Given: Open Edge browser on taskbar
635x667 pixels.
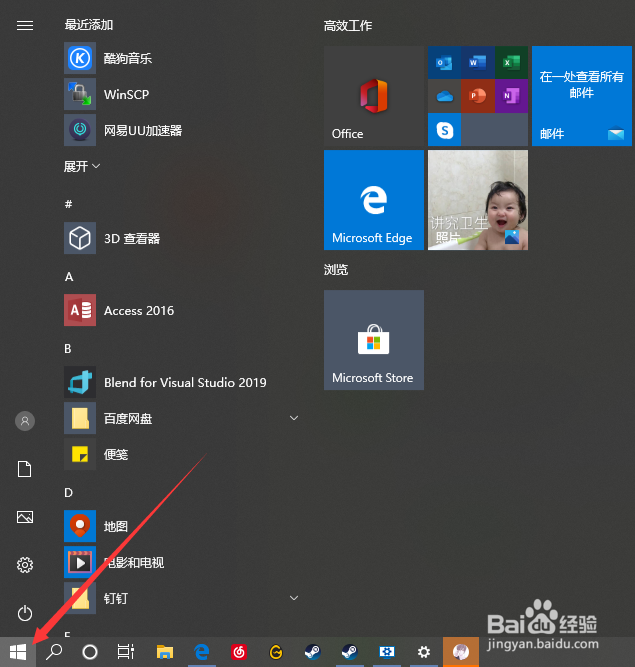Looking at the screenshot, I should (202, 652).
